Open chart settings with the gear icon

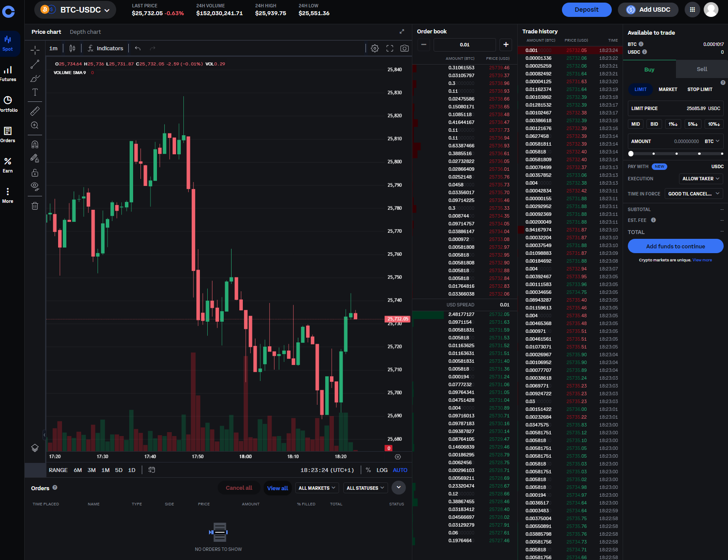374,48
